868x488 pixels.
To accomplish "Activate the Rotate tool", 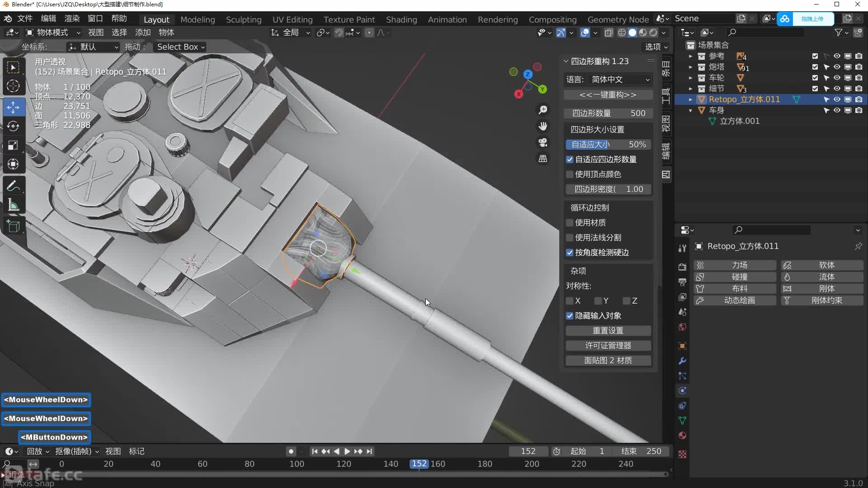I will [13, 126].
